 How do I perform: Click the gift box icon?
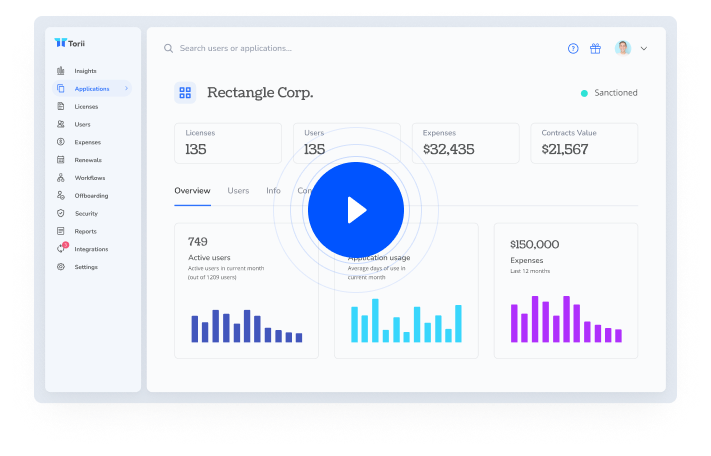[595, 49]
